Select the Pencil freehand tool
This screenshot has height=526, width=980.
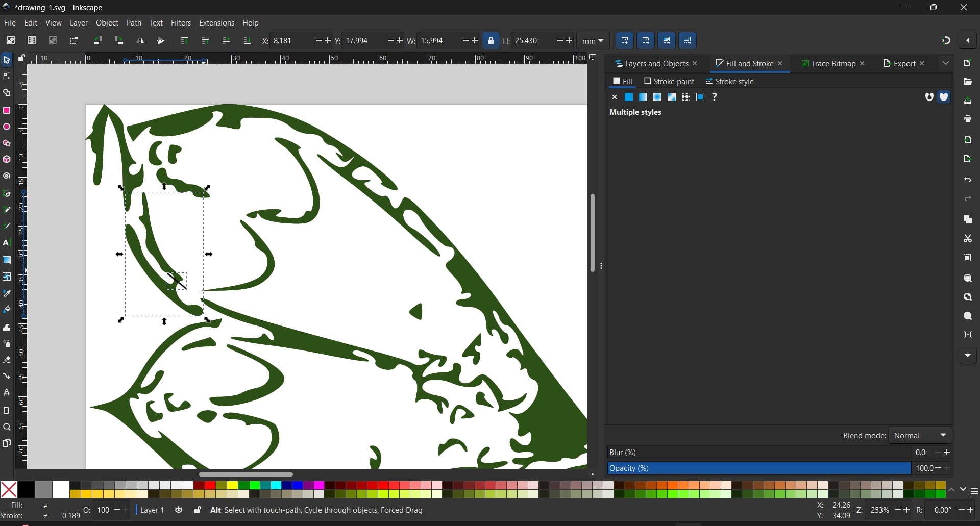point(7,210)
